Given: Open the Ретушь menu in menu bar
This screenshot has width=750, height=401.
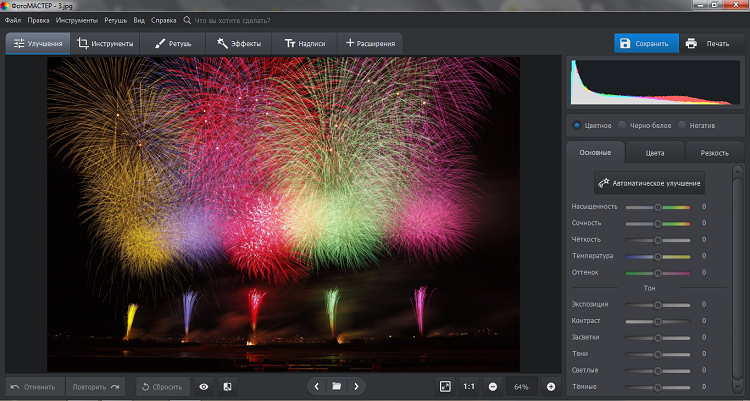Looking at the screenshot, I should coord(115,20).
